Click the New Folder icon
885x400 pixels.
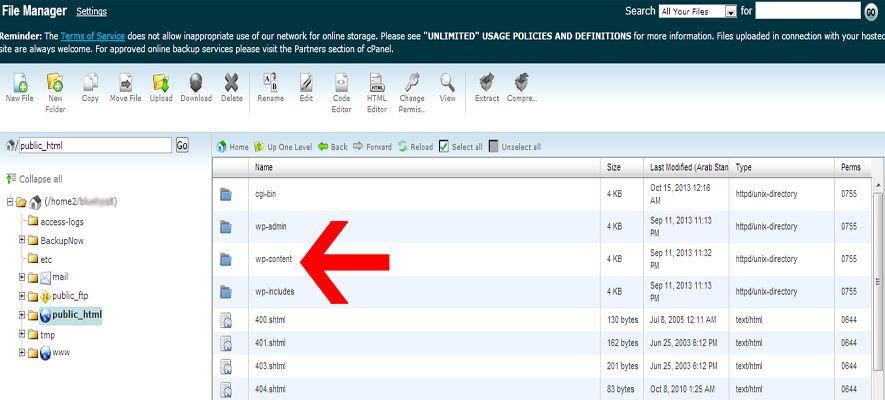55,84
